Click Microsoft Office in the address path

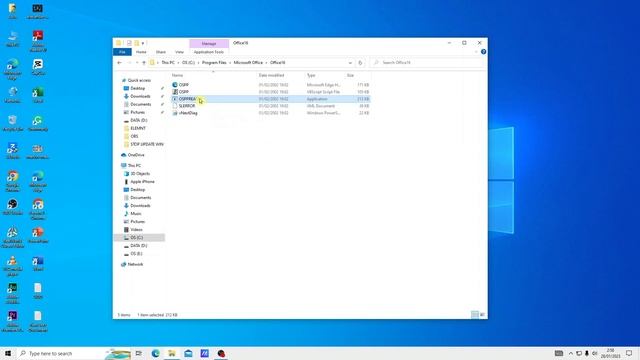(x=248, y=62)
